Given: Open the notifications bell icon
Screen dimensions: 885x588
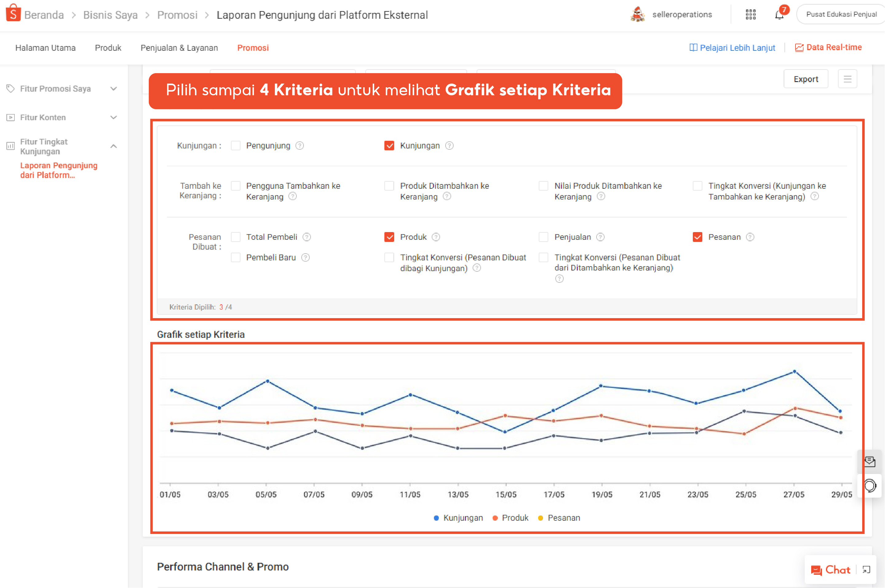Looking at the screenshot, I should (779, 15).
